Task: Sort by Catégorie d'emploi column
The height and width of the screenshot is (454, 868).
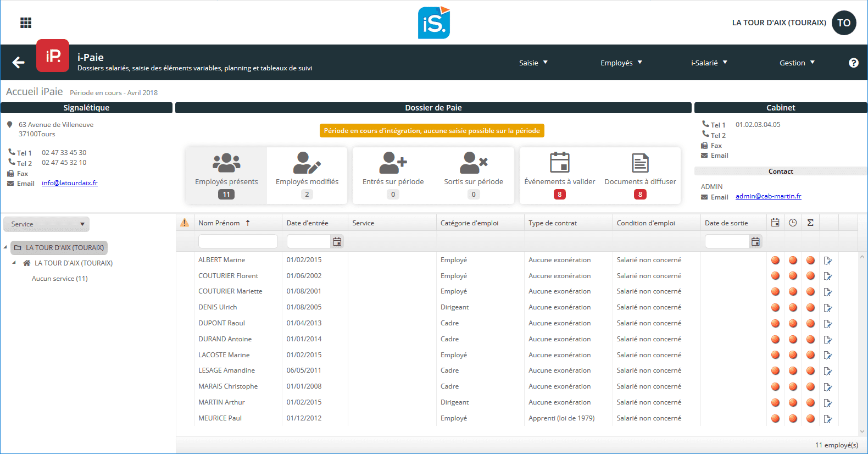Action: point(469,223)
